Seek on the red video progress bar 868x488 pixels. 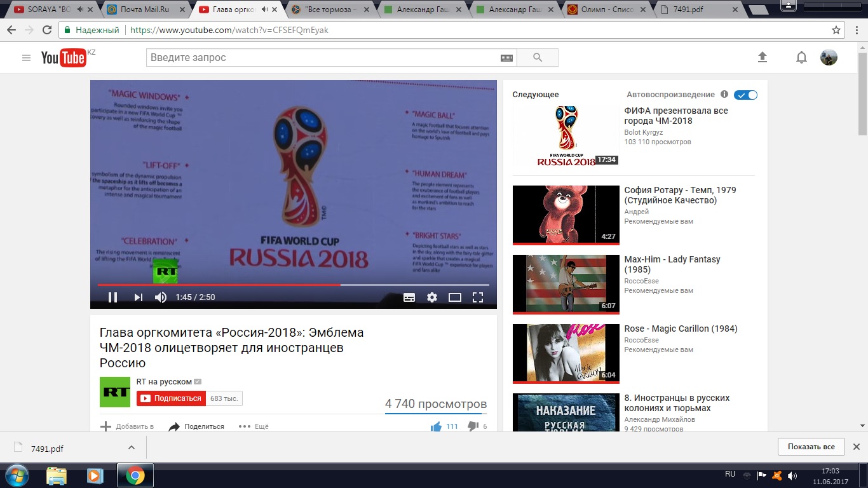pos(293,285)
